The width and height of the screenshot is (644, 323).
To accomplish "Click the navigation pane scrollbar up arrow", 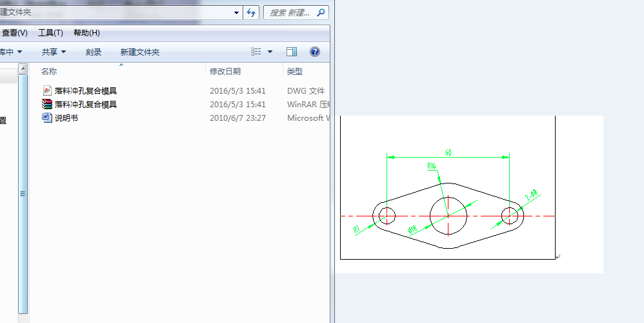I will [23, 68].
